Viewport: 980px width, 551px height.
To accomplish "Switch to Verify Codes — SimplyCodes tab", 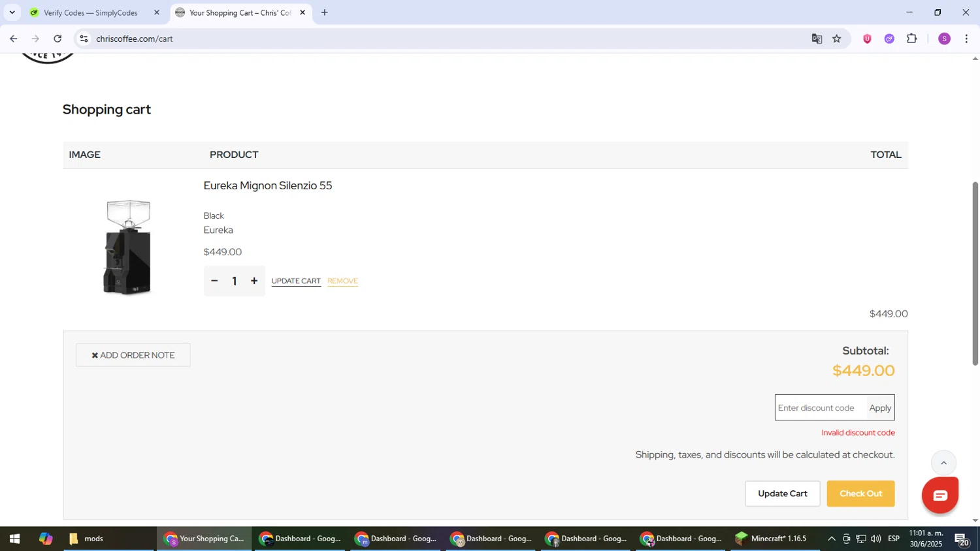I will 91,12.
